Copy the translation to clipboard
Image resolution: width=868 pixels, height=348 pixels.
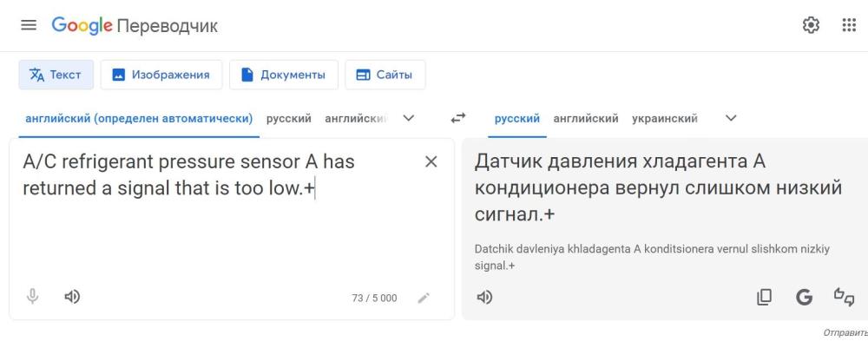pos(764,297)
